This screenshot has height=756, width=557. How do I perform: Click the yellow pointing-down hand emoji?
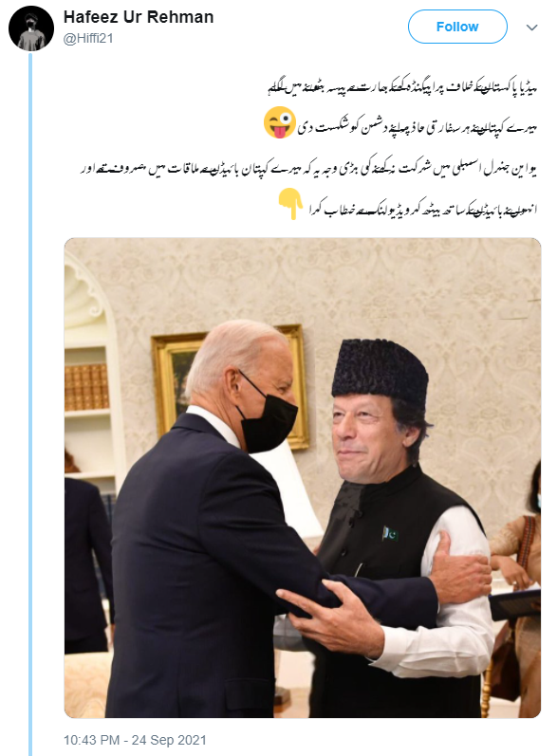290,204
